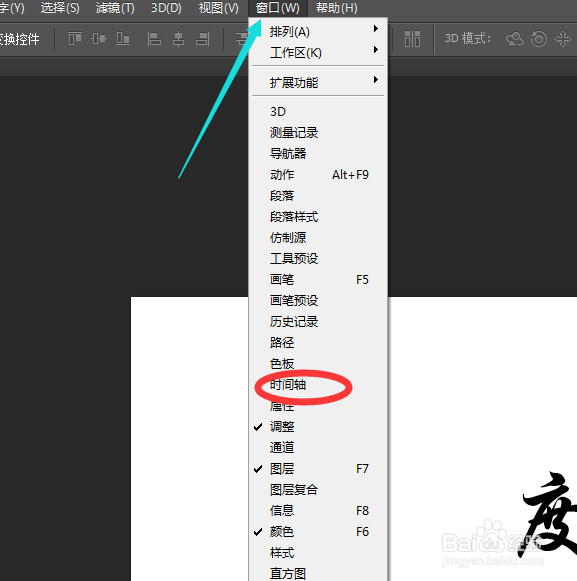
Task: Select the 3D rotate mode icon
Action: click(515, 39)
